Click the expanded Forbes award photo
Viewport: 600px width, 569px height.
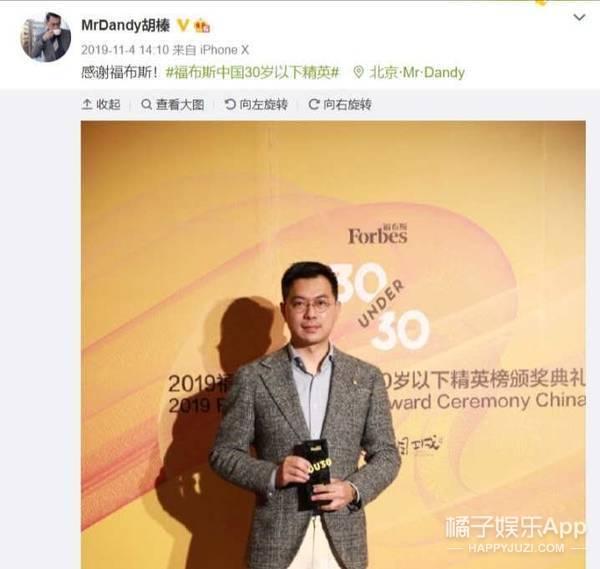point(333,345)
